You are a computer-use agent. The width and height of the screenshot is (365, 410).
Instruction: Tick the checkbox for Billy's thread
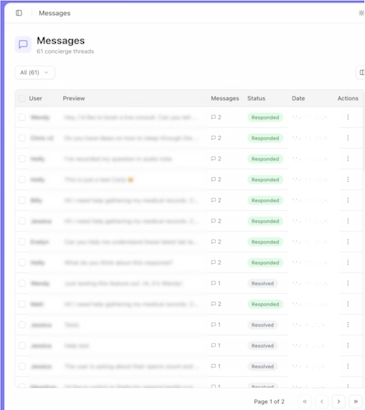point(22,200)
